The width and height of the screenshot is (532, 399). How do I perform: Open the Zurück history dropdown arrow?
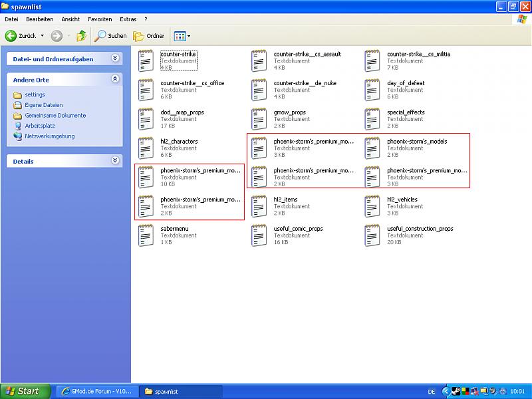[x=43, y=36]
